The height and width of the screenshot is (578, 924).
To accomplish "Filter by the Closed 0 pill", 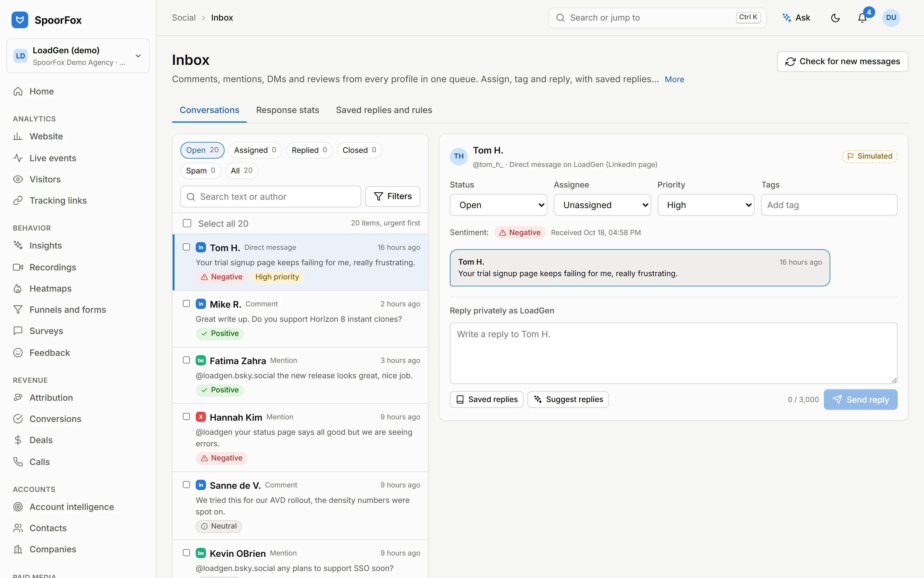I will tap(359, 150).
